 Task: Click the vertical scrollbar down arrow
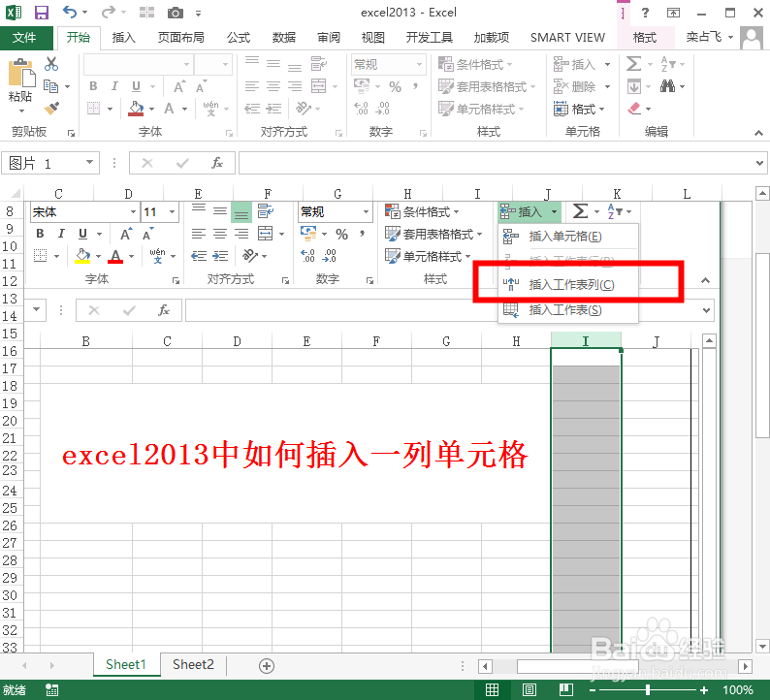761,646
